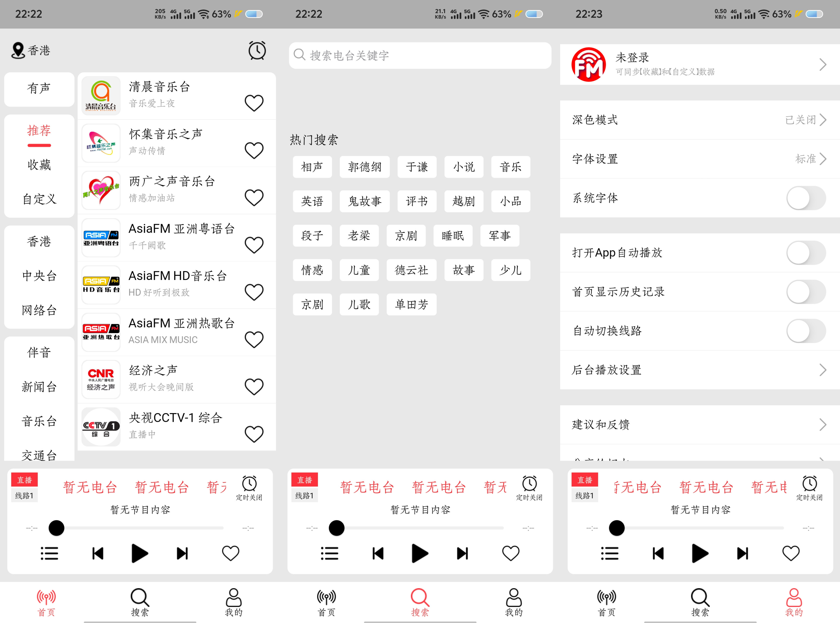Expand the 未登录 account row
This screenshot has width=840, height=623.
[823, 65]
